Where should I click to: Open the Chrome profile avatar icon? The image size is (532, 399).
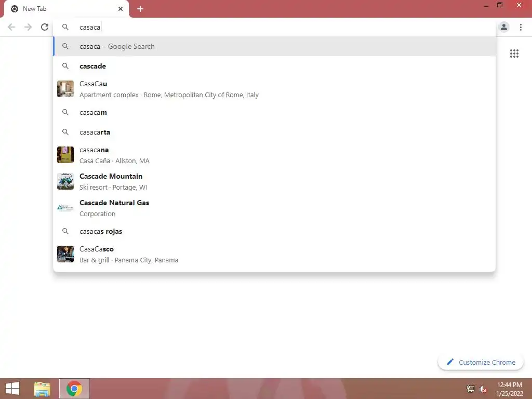click(504, 27)
